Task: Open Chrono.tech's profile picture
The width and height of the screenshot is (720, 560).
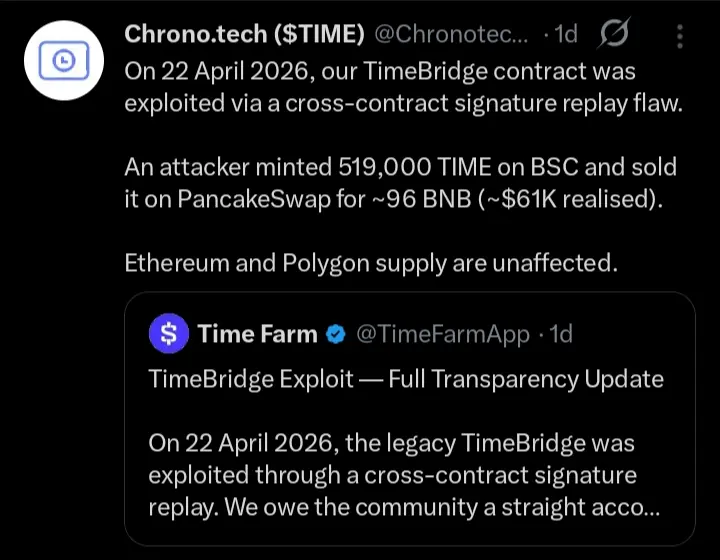Action: pos(62,59)
